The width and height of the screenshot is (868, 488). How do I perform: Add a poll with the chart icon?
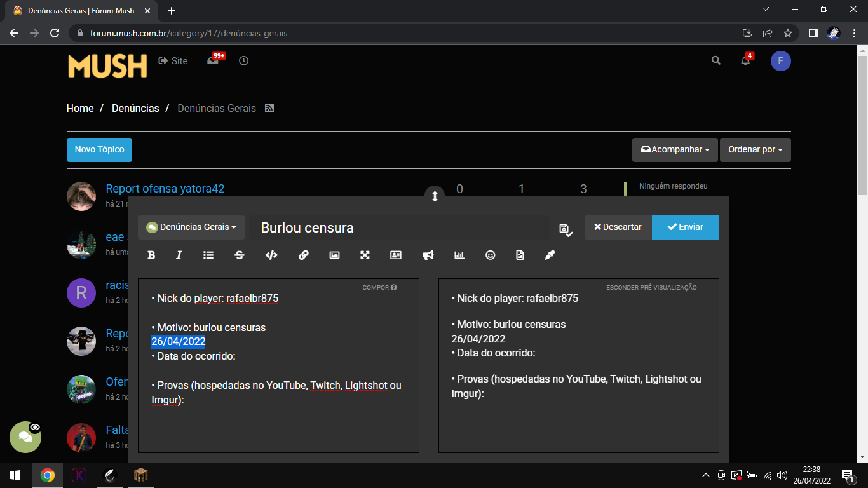pyautogui.click(x=459, y=255)
